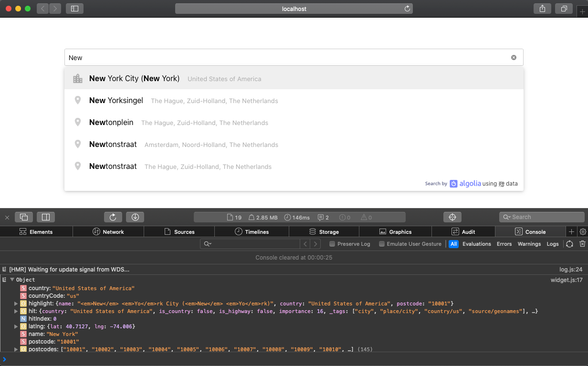Screen dimensions: 588x366
Task: Open the Timelines panel via its clock icon
Action: pos(238,231)
